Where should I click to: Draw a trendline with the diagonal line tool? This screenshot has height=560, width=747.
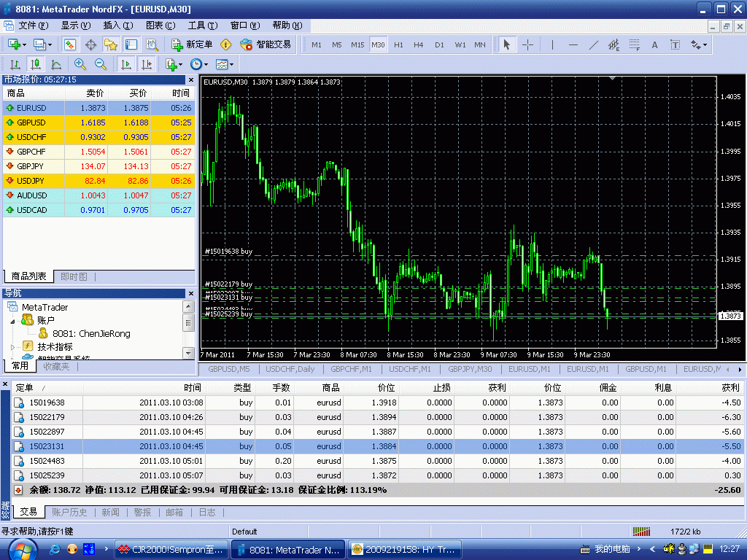(x=593, y=44)
